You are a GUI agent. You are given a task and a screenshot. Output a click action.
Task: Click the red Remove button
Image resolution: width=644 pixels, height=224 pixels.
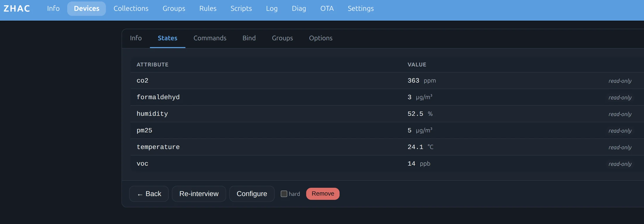(323, 194)
